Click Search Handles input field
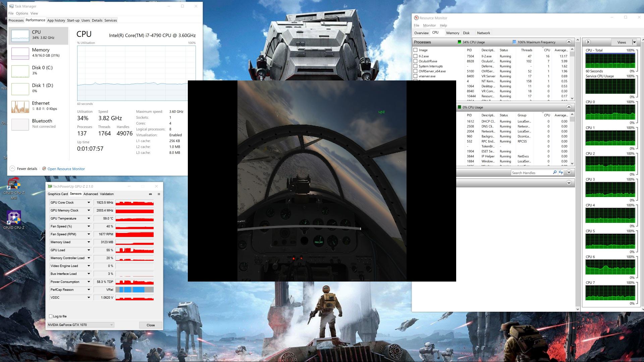The width and height of the screenshot is (644, 362). (x=532, y=173)
